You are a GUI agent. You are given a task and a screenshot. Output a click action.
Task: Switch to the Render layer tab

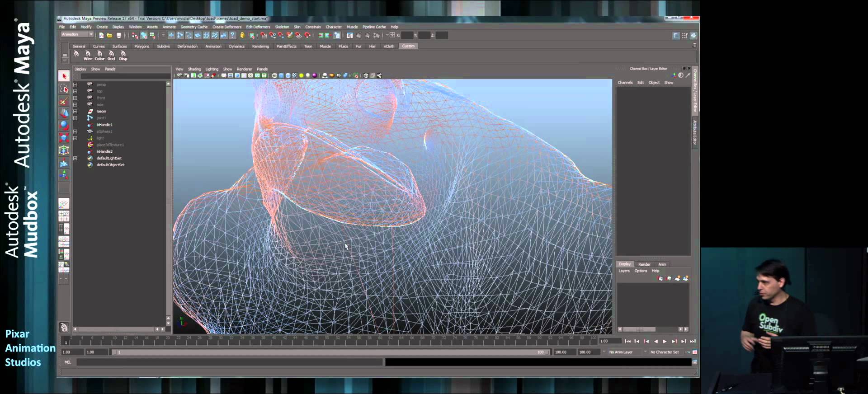[x=644, y=264]
